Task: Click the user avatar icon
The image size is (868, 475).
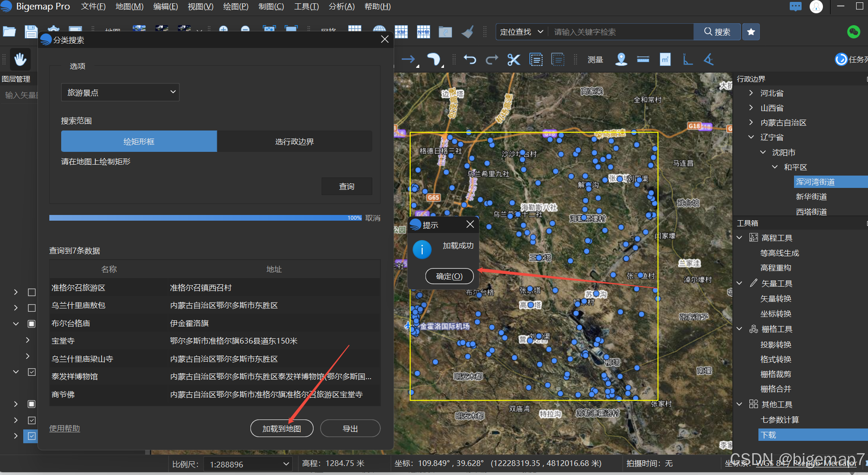Action: (x=816, y=7)
